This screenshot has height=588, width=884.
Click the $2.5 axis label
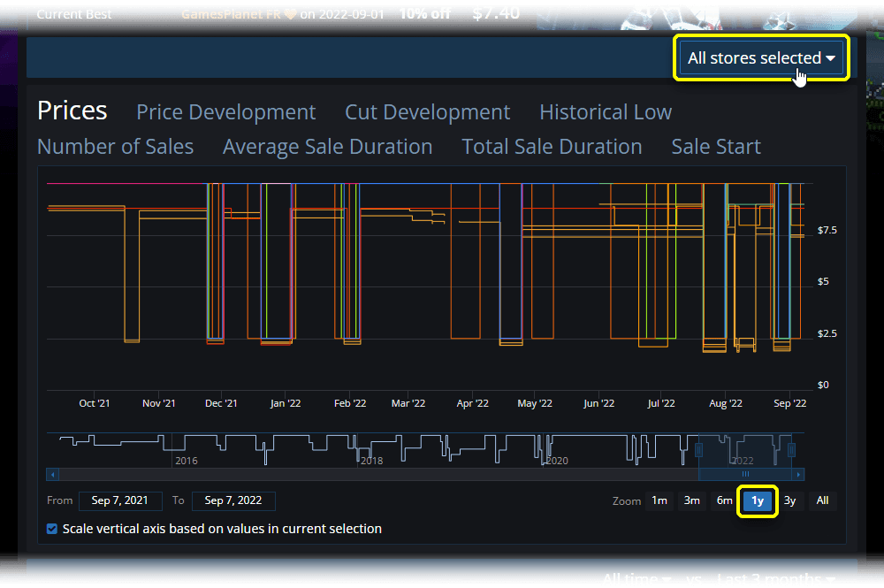(827, 333)
